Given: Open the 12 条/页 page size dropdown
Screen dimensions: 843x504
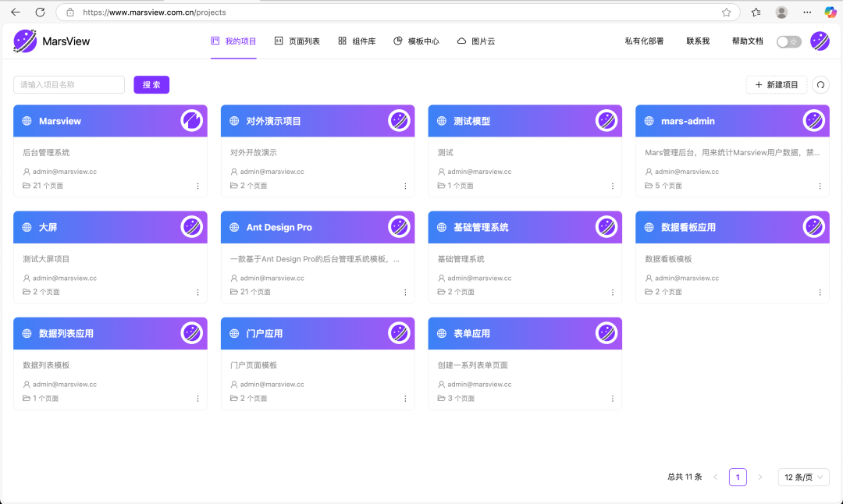Looking at the screenshot, I should tap(803, 477).
